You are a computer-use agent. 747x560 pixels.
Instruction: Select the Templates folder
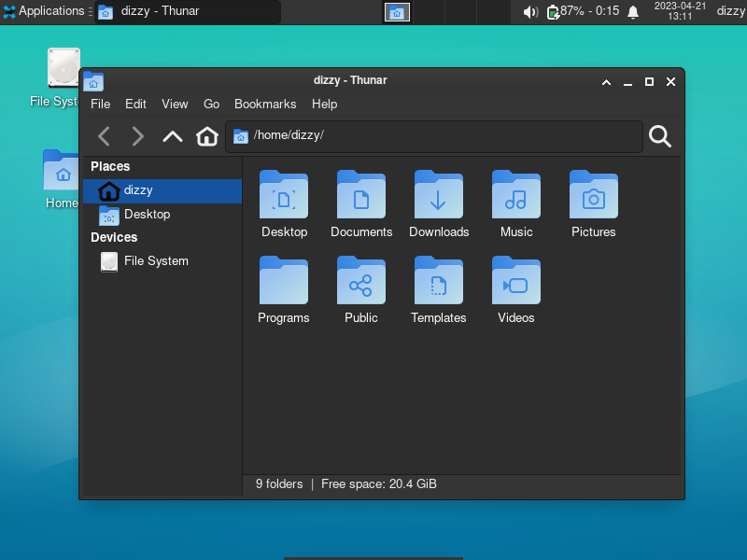point(439,280)
